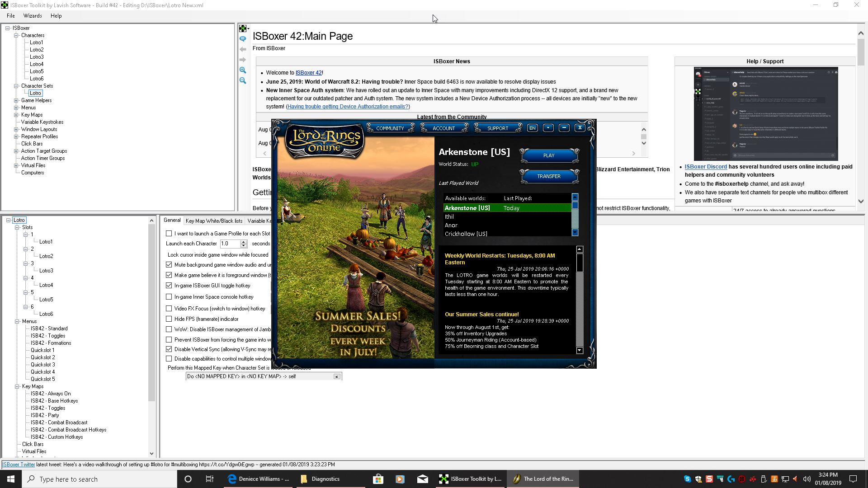This screenshot has width=868, height=488.
Task: Open the launcher ACCOUNT menu
Action: click(x=444, y=128)
